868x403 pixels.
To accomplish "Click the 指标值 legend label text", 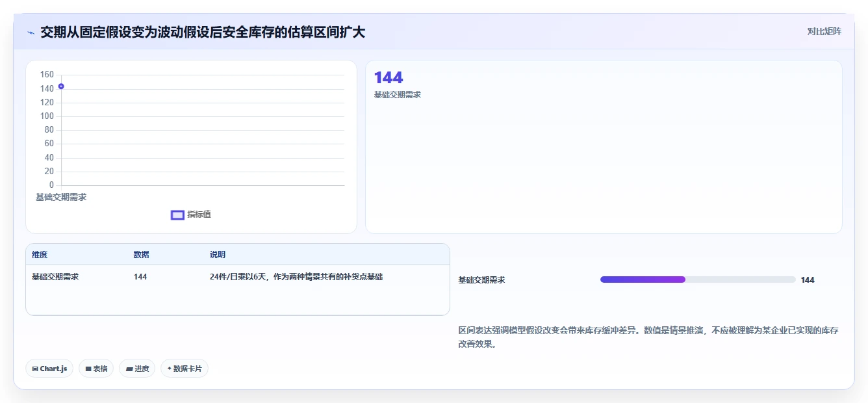I will pyautogui.click(x=199, y=214).
